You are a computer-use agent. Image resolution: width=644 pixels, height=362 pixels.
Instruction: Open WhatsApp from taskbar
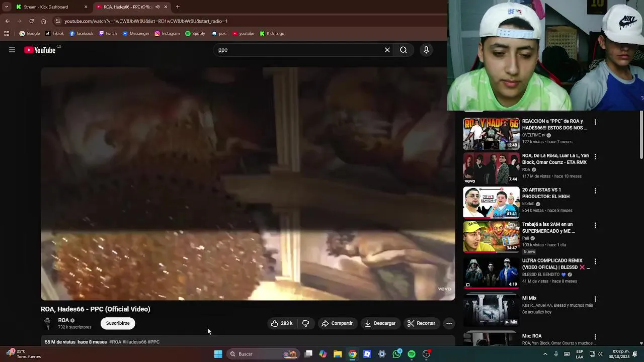pyautogui.click(x=397, y=354)
